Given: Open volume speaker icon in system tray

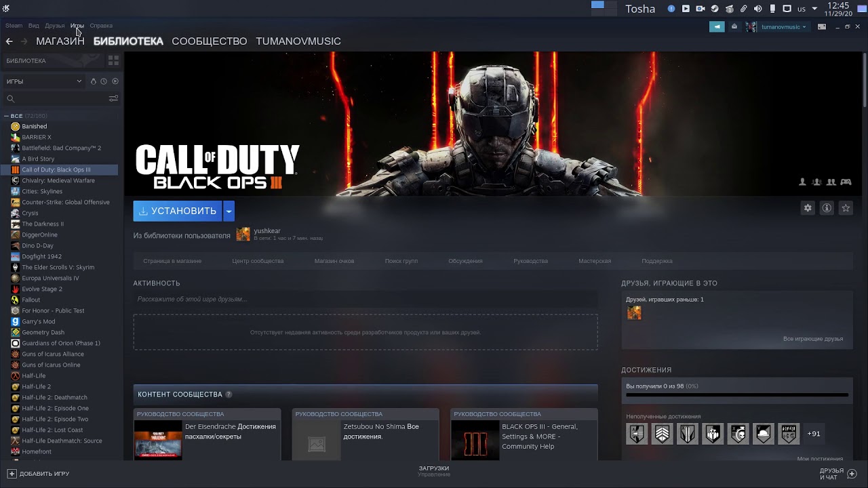Looking at the screenshot, I should [x=757, y=9].
